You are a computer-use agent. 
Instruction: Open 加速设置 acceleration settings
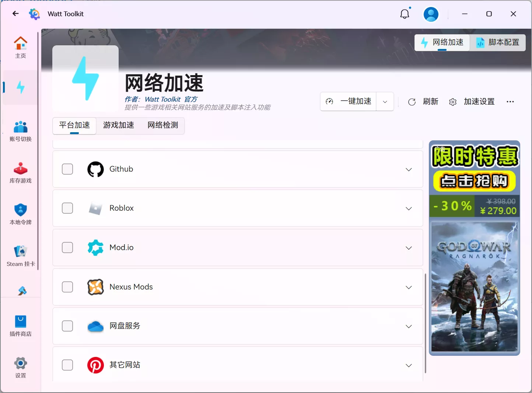pos(472,102)
